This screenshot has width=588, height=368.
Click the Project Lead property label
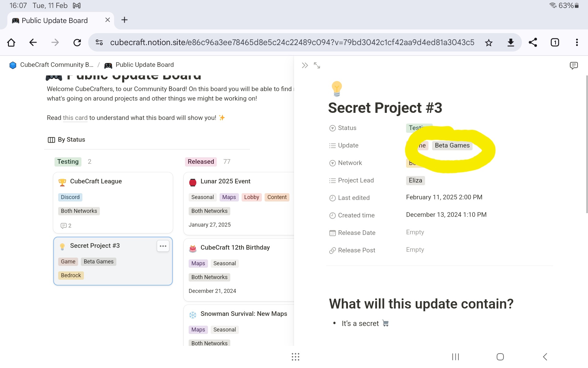pyautogui.click(x=352, y=180)
